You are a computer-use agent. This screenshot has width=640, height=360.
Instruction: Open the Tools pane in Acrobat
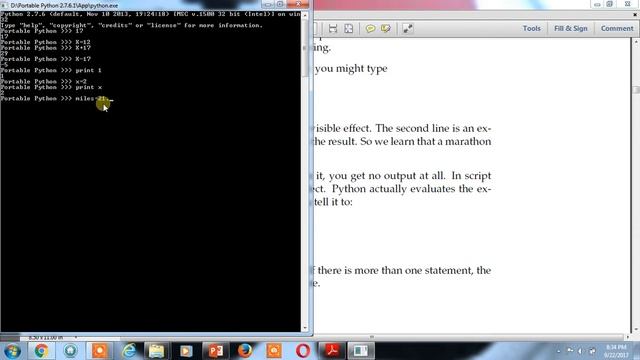pos(531,29)
